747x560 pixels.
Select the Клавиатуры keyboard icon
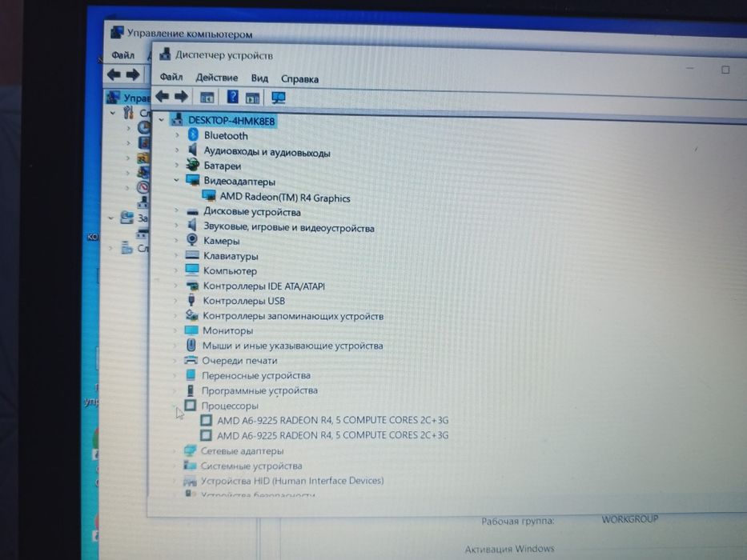192,255
